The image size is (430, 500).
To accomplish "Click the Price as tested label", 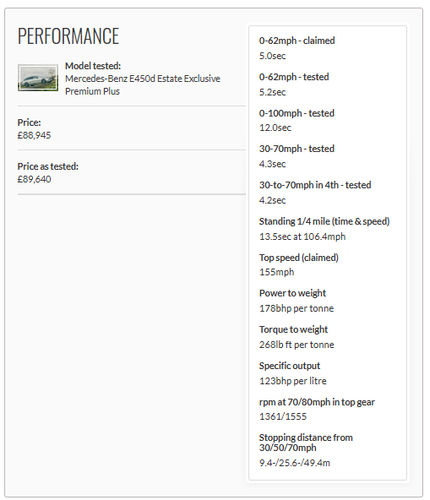I will point(48,166).
